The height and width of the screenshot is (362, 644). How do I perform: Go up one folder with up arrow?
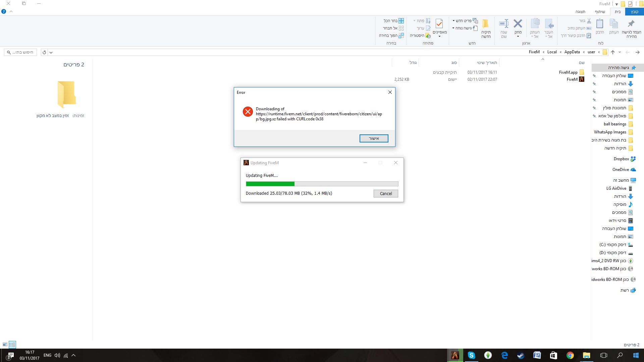(x=613, y=52)
